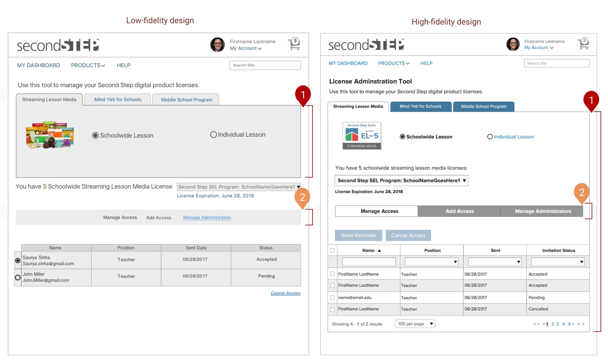The height and width of the screenshot is (364, 608).
Task: Select Streaming Lesson Media tab in high-fidelity design
Action: click(x=358, y=107)
